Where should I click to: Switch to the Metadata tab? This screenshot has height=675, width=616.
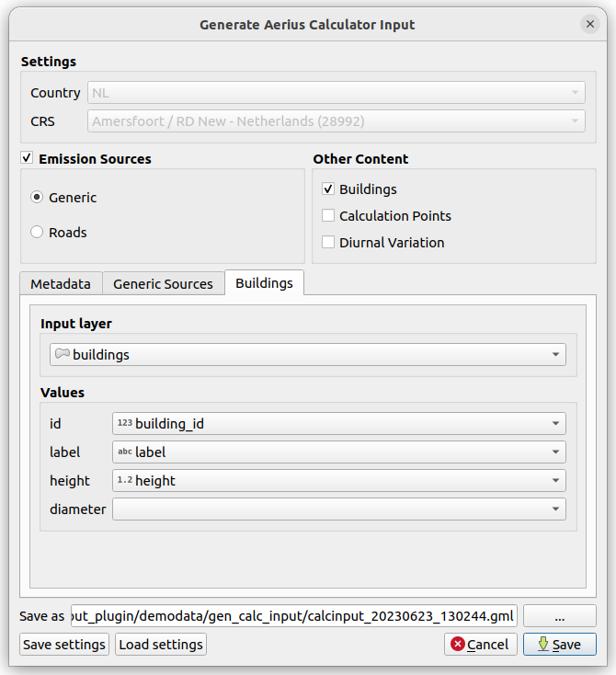(x=61, y=284)
